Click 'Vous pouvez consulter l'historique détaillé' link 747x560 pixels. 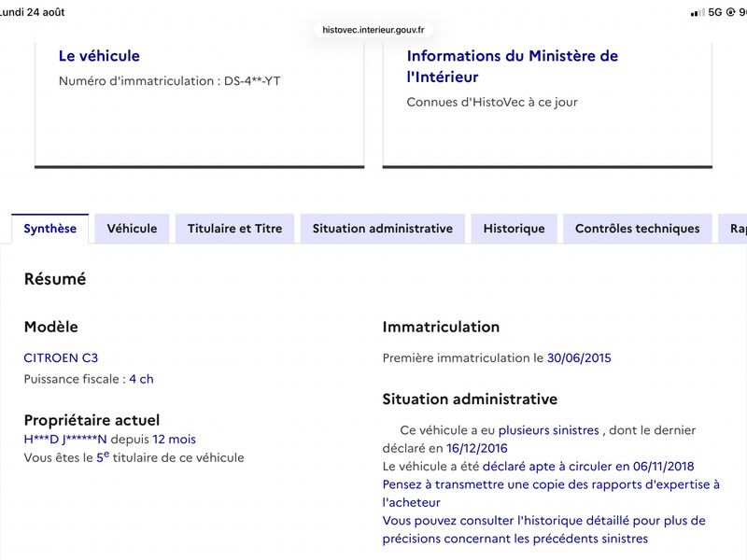coord(543,529)
